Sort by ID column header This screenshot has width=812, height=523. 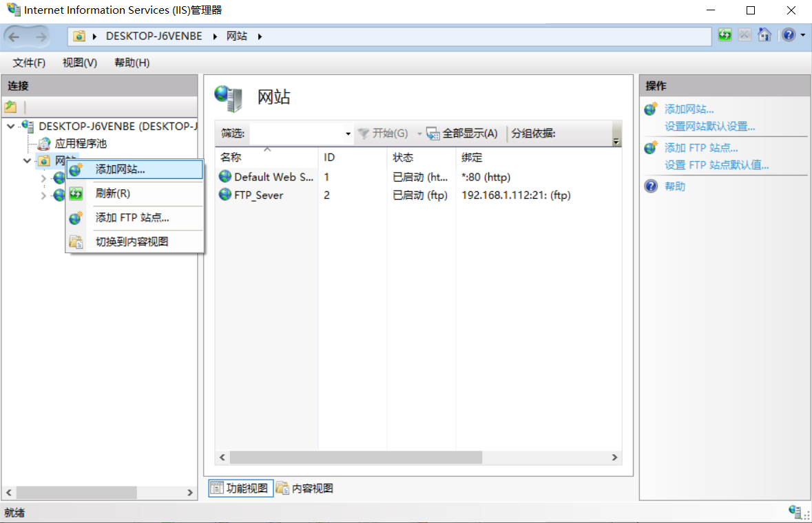352,158
